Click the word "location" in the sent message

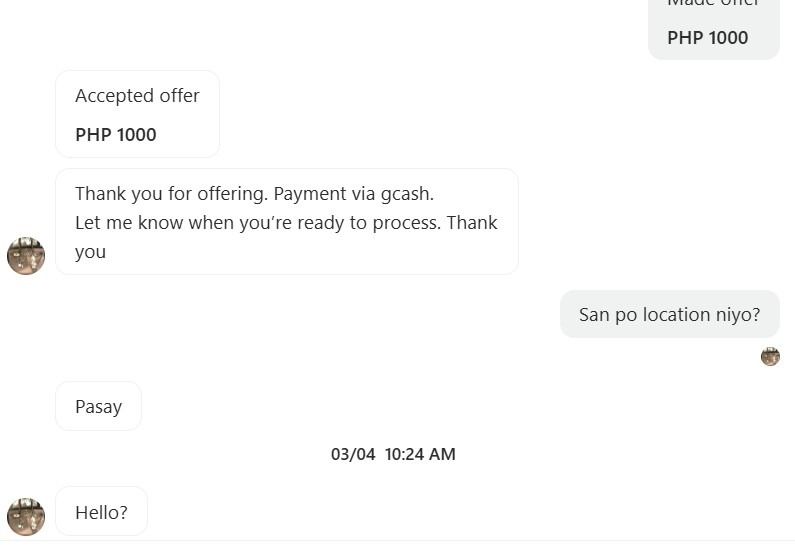676,314
